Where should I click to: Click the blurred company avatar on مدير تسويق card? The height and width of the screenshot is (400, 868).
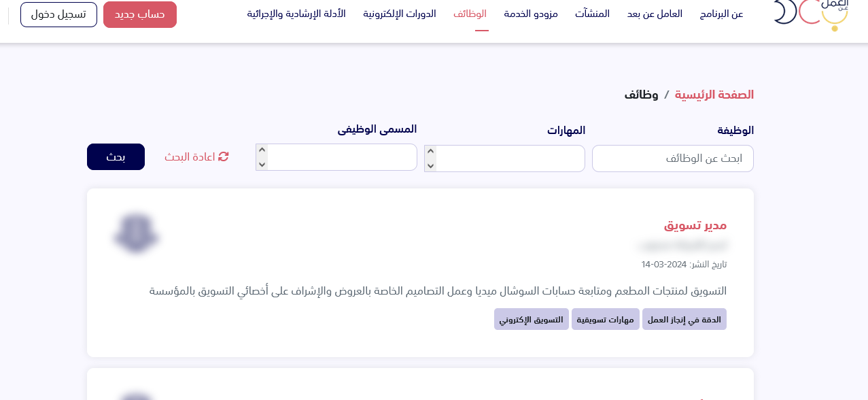136,233
